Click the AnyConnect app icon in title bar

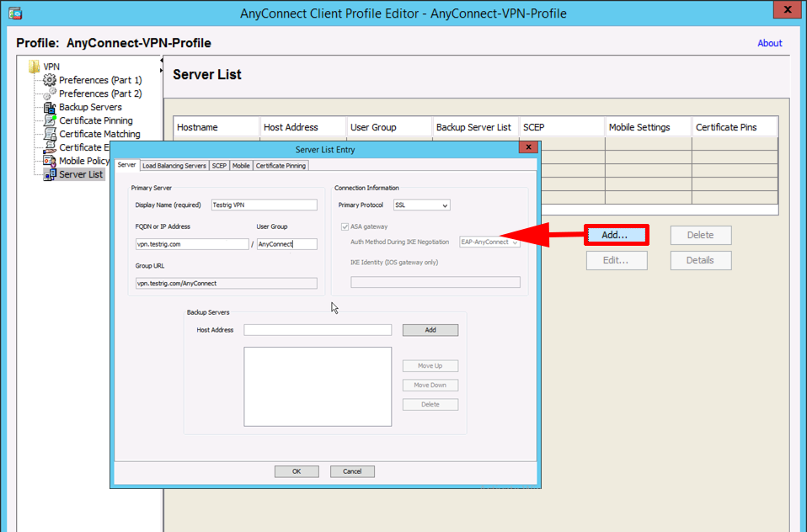(x=15, y=13)
